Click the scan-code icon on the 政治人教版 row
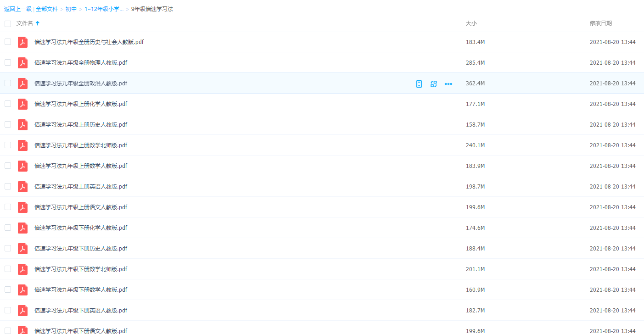644x334 pixels. click(x=433, y=83)
